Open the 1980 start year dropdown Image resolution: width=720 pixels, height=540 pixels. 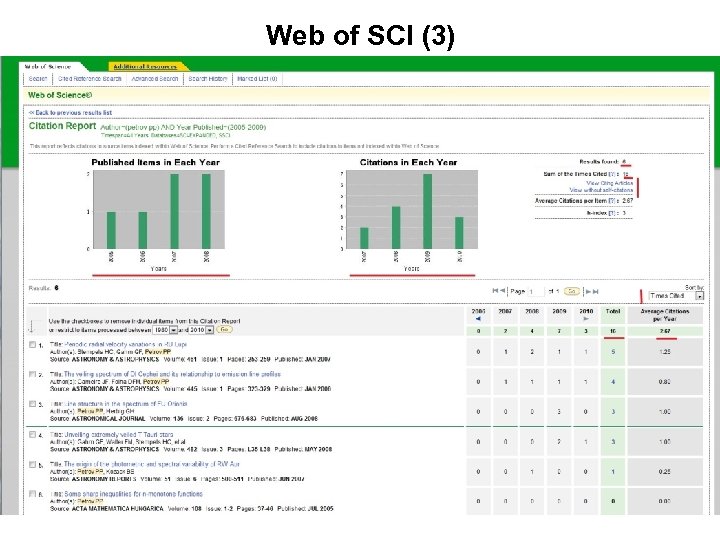[165, 330]
